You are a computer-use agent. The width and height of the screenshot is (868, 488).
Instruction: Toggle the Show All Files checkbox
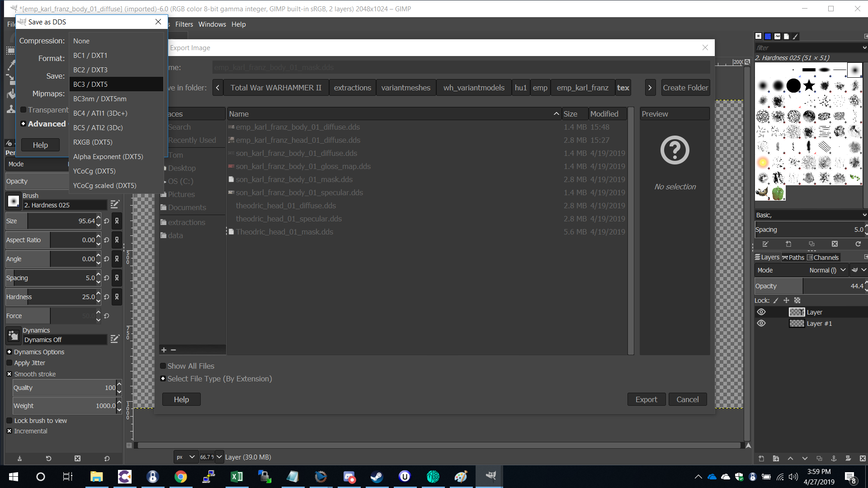[163, 366]
